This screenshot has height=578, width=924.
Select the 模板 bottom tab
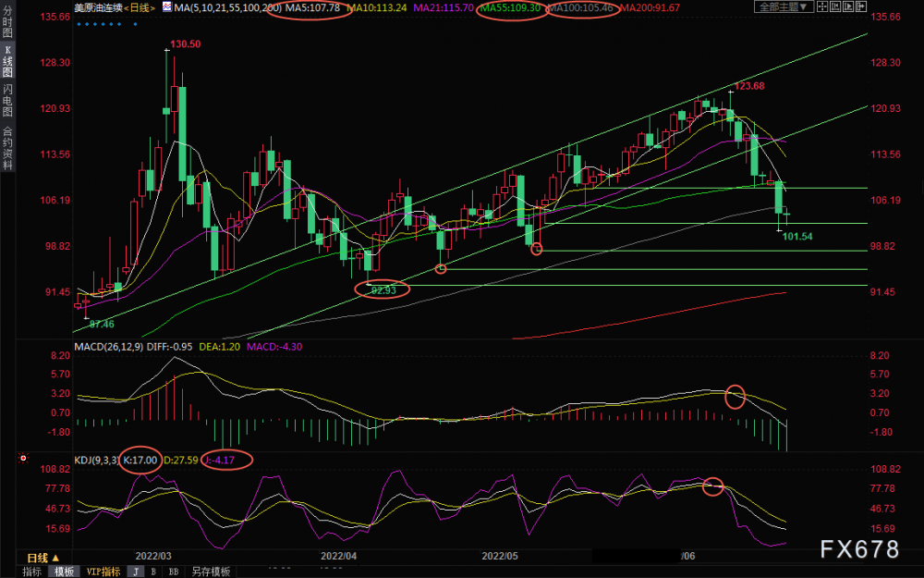65,572
